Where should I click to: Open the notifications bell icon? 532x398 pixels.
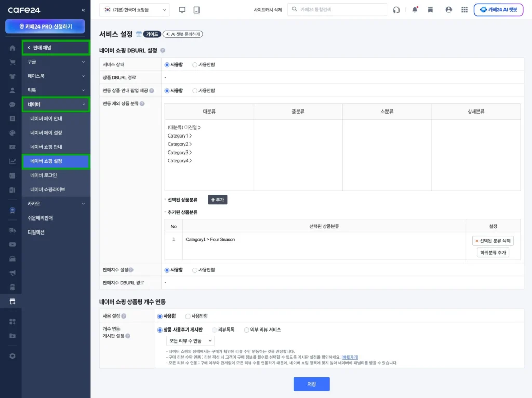click(x=415, y=10)
